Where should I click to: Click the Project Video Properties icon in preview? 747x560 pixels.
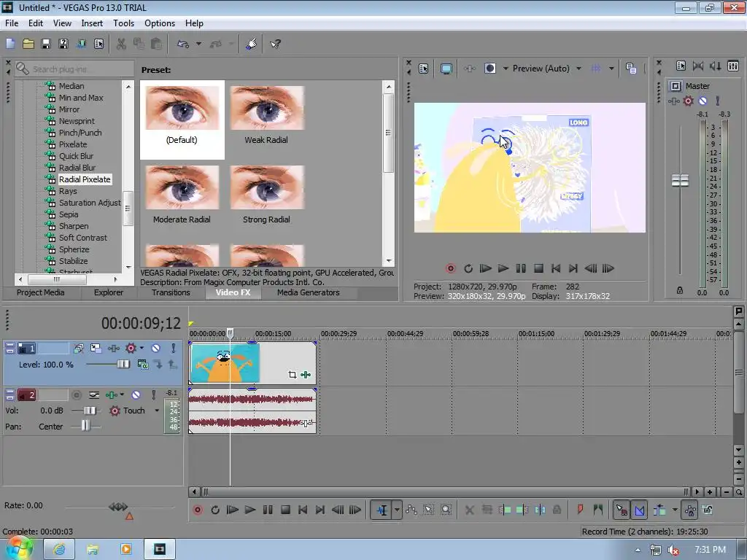[424, 69]
